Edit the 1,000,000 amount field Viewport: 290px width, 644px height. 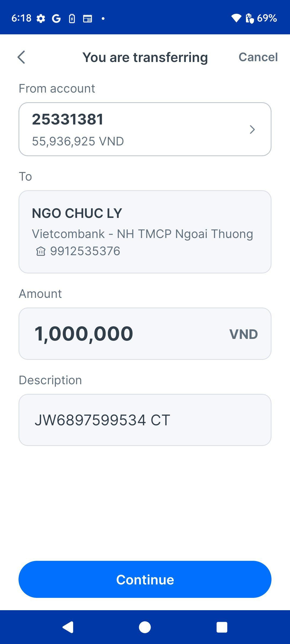(145, 334)
